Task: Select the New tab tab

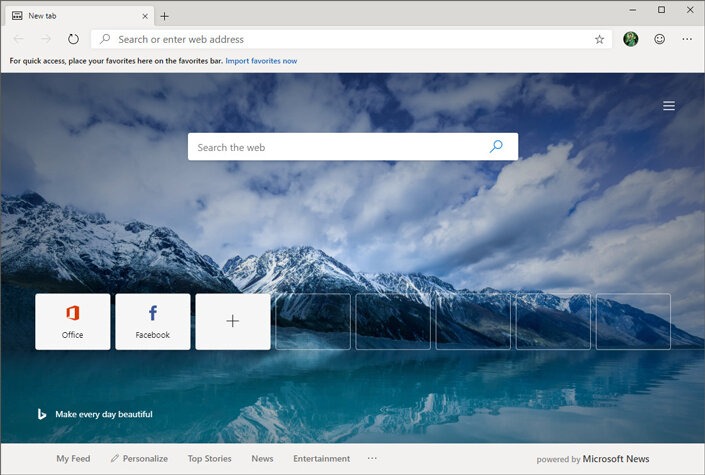Action: [x=79, y=16]
